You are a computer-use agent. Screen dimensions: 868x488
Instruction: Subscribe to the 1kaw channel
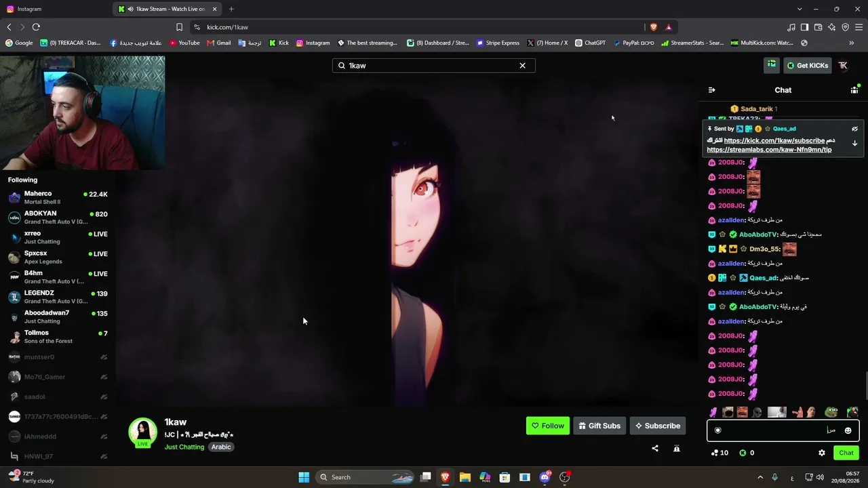coord(658,426)
